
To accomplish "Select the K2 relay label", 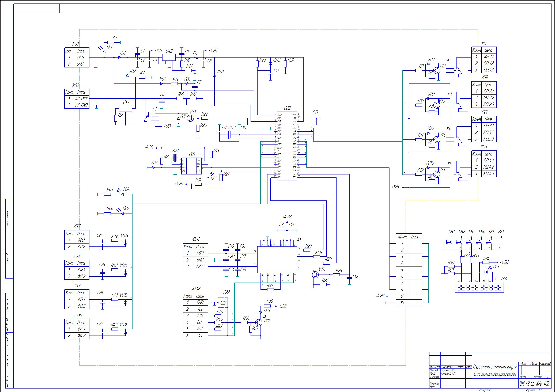I will click(449, 60).
